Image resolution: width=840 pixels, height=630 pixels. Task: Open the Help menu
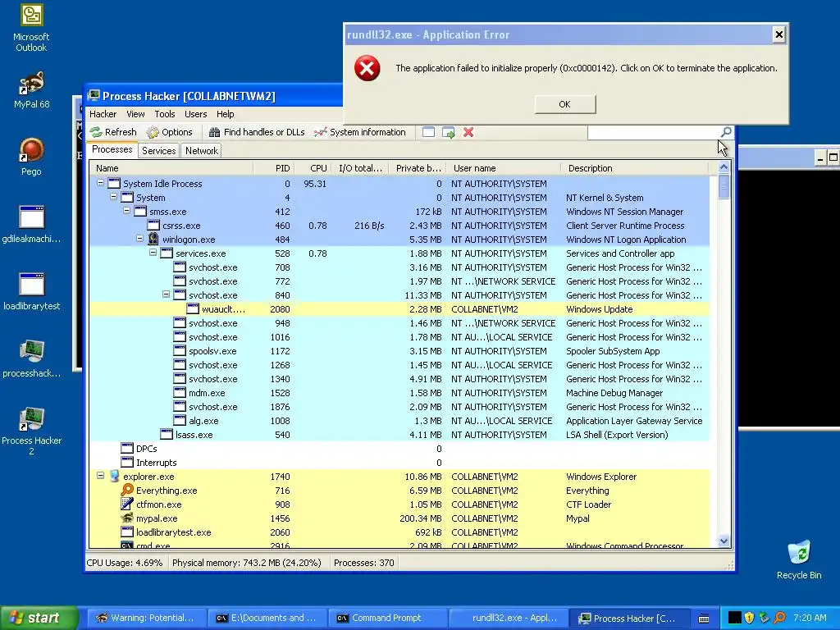tap(225, 114)
